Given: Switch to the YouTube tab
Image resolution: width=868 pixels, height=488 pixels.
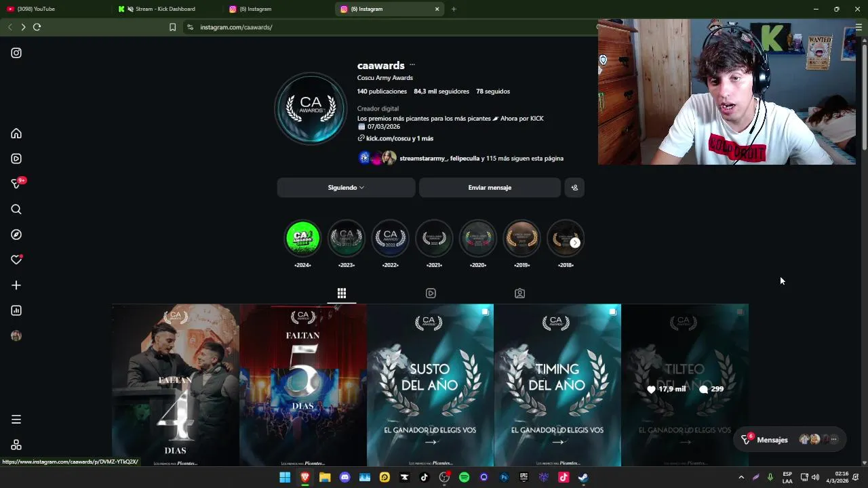Looking at the screenshot, I should click(54, 9).
